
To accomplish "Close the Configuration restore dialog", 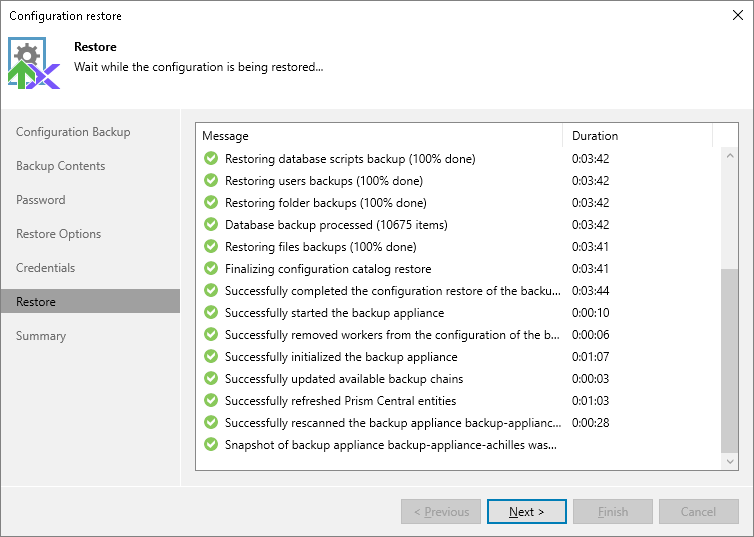I will [x=738, y=15].
